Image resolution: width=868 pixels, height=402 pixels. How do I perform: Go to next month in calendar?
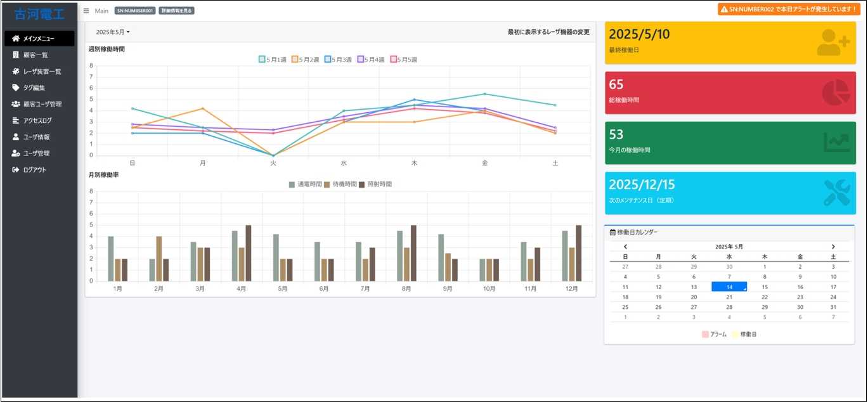833,247
